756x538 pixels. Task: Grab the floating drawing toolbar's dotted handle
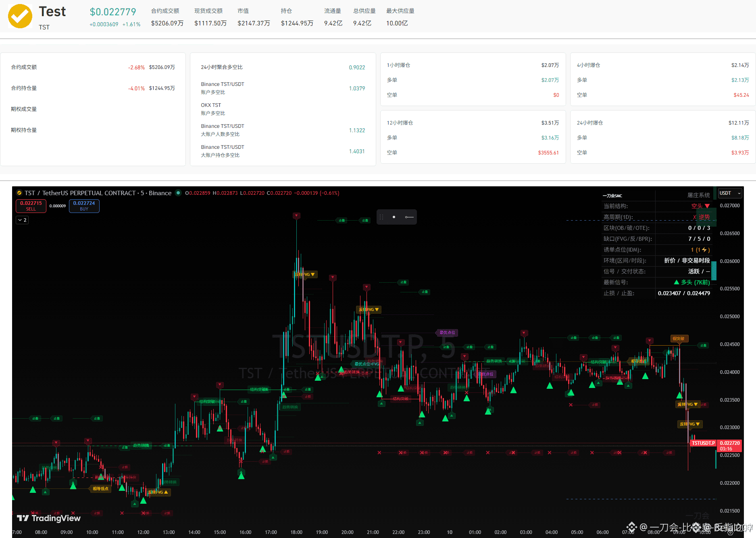click(381, 217)
